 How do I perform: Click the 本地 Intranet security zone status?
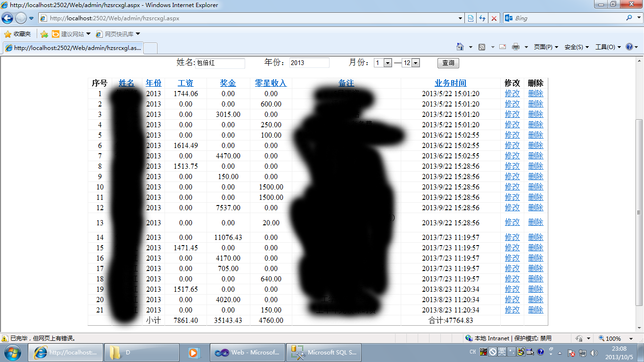pos(508,338)
